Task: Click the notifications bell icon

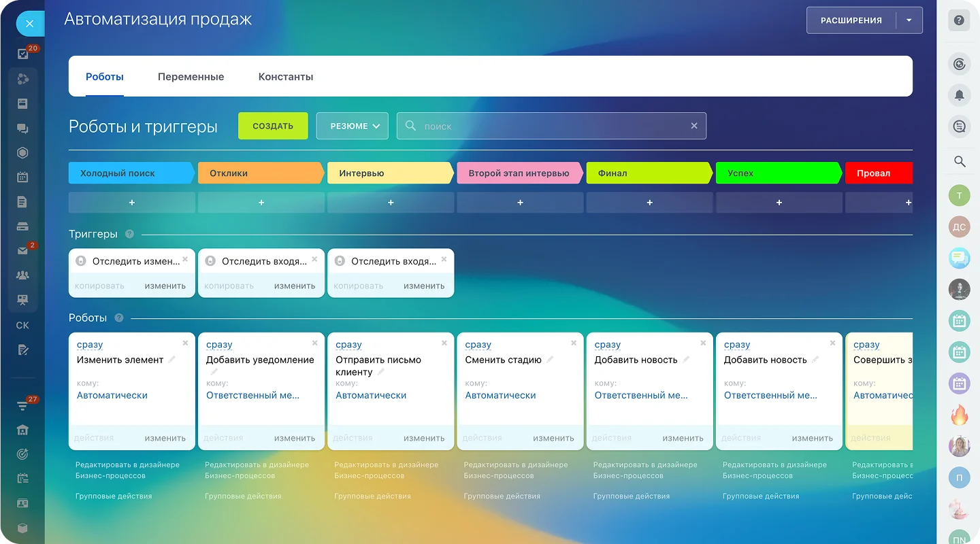Action: point(959,95)
